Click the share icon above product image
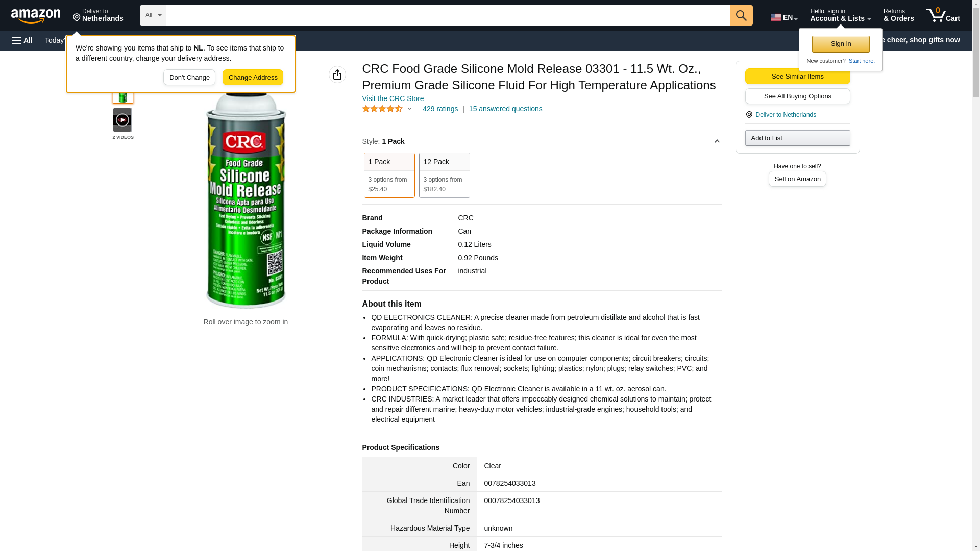Screen dimensions: 980x551 337,74
